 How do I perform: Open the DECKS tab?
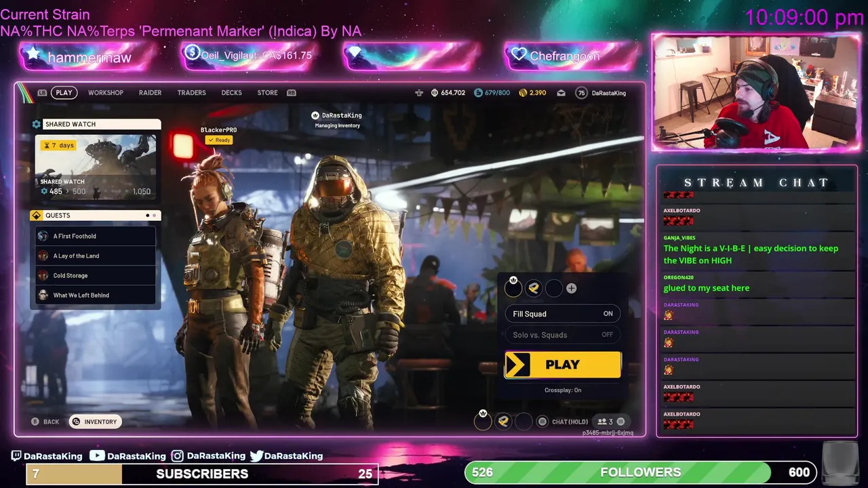(231, 93)
